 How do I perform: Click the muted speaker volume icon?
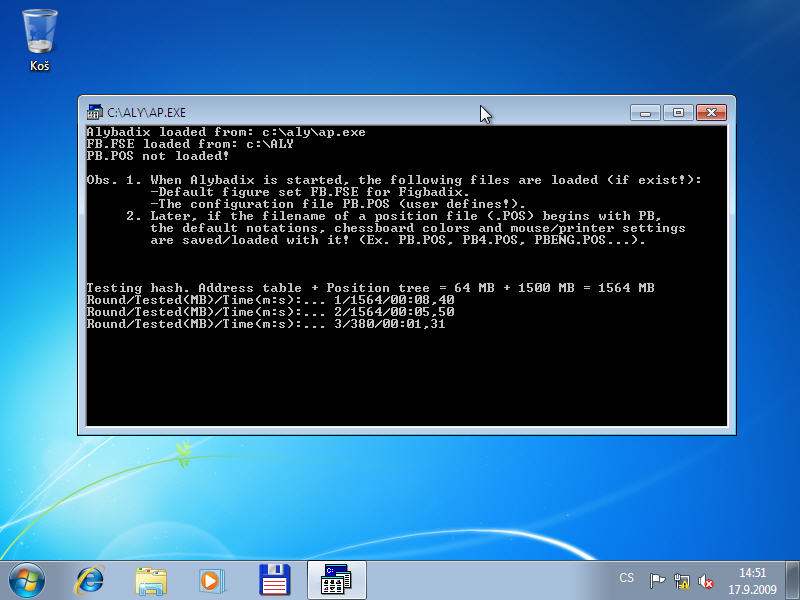coord(706,581)
